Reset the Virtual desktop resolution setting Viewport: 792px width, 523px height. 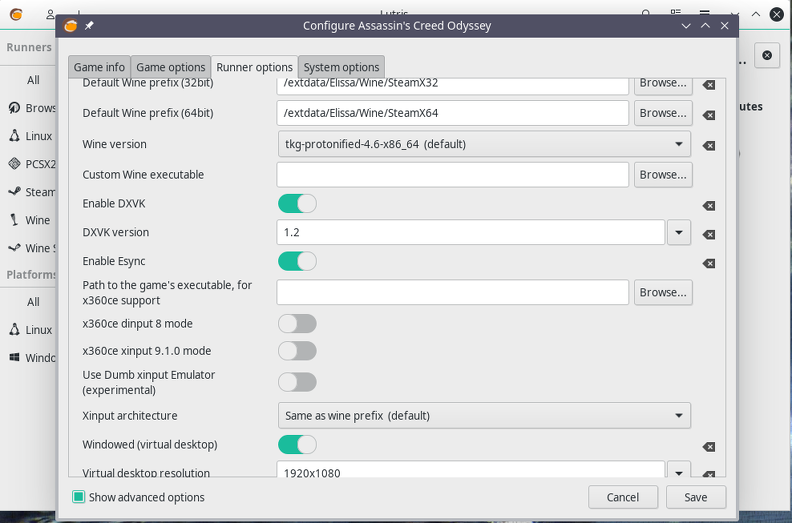tap(709, 474)
